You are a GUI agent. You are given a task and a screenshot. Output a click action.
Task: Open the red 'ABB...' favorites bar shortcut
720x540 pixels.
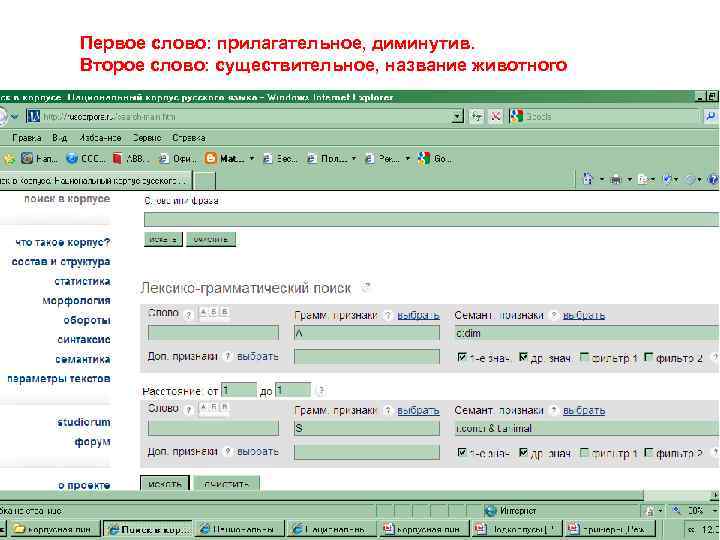click(x=130, y=159)
